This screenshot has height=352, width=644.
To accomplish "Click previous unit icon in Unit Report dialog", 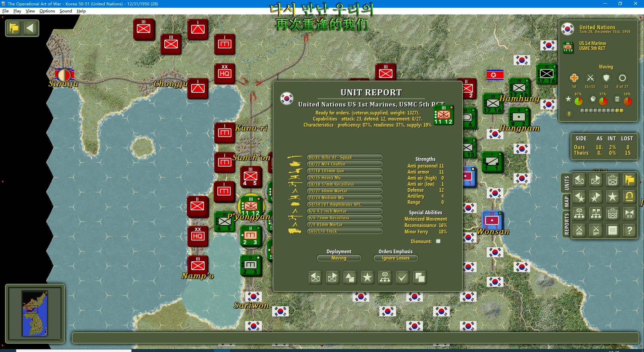I will (x=315, y=277).
